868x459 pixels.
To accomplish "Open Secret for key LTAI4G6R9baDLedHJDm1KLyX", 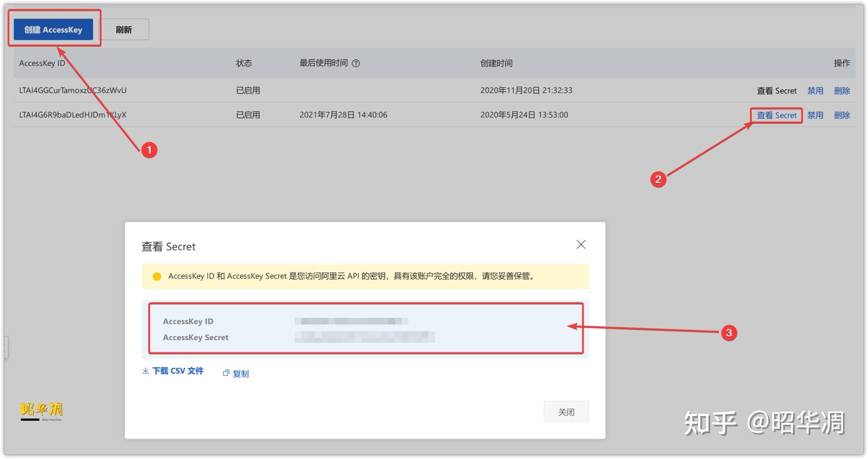I will (776, 115).
